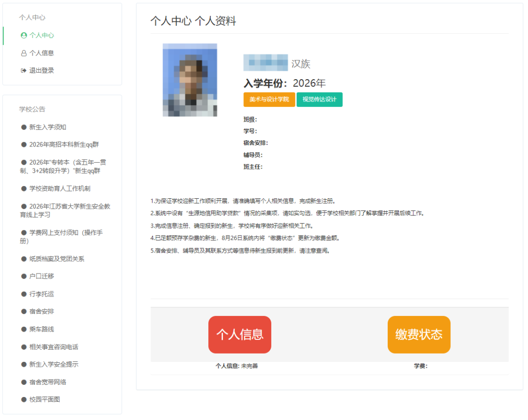Open the 2026年专转本新生qq群 announcement

coord(63,167)
